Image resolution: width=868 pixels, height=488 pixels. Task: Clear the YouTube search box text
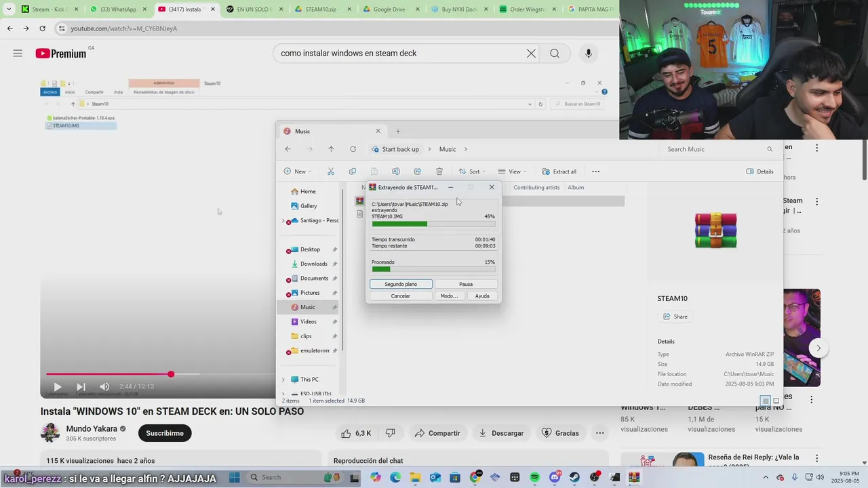coord(532,54)
